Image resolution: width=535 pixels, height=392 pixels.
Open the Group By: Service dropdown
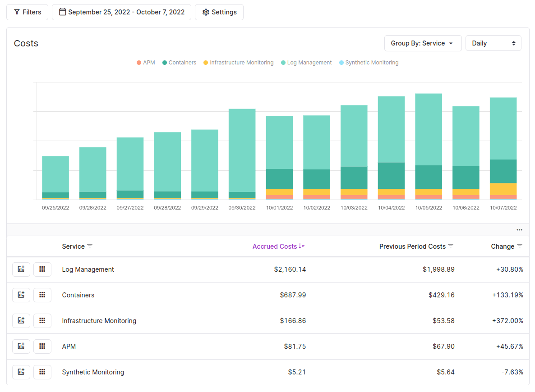(423, 43)
